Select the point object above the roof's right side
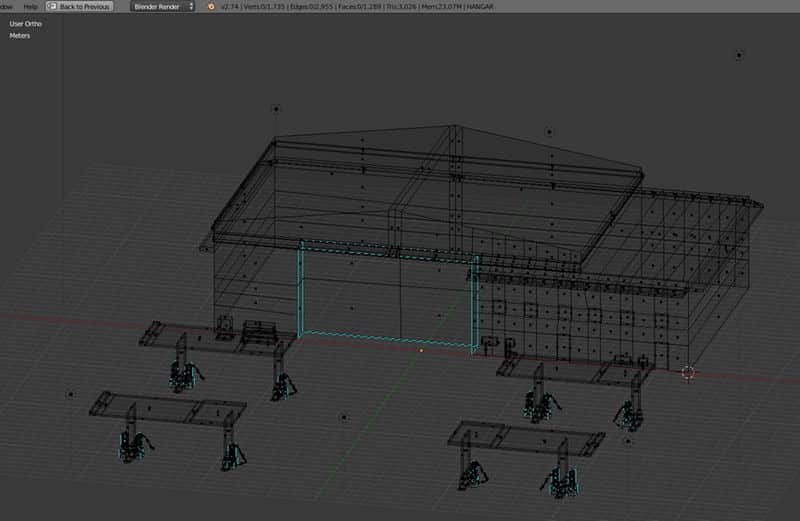800x521 pixels. pos(549,131)
